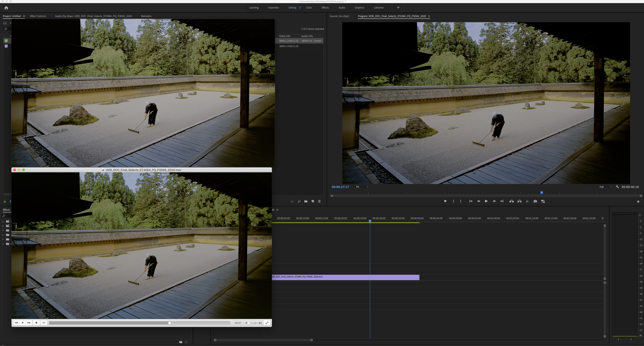This screenshot has width=644, height=346.
Task: Step forward one frame in Program monitor
Action: pos(494,201)
